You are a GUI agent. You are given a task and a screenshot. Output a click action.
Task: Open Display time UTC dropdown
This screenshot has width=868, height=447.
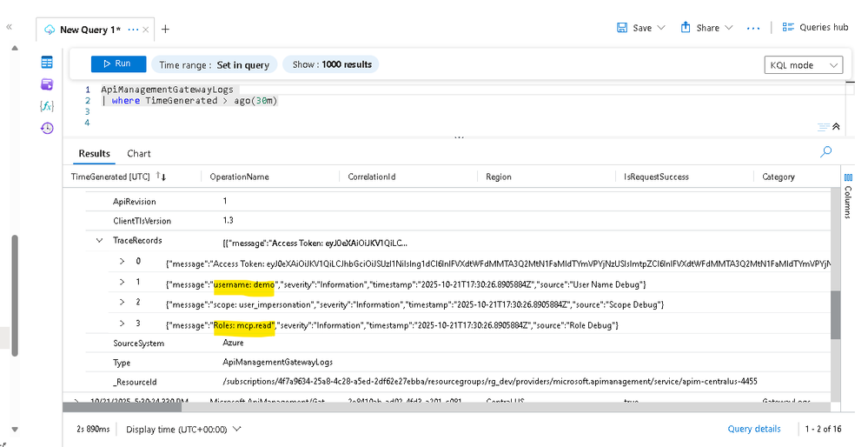click(x=184, y=430)
